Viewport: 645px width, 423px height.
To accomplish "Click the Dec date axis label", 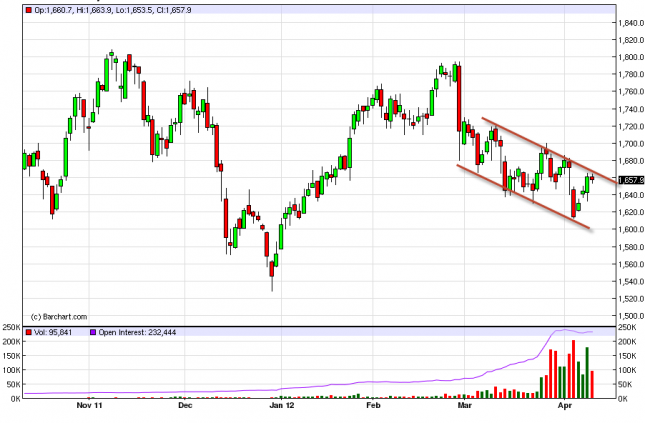I will pyautogui.click(x=185, y=405).
